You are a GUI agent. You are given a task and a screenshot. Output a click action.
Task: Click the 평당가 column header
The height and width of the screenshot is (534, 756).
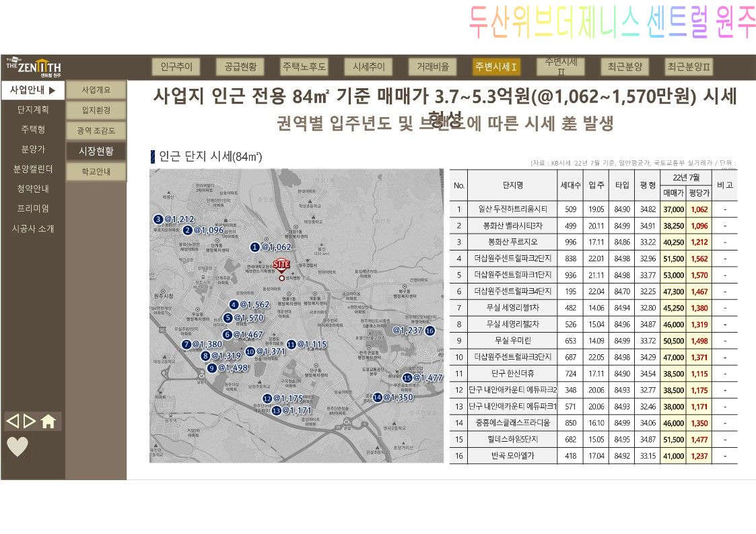click(x=699, y=193)
